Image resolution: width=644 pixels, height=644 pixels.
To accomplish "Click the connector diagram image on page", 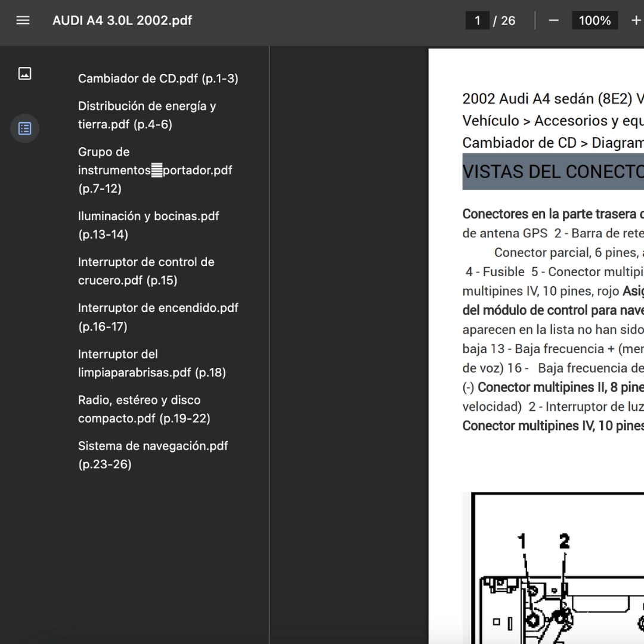I will (x=558, y=572).
